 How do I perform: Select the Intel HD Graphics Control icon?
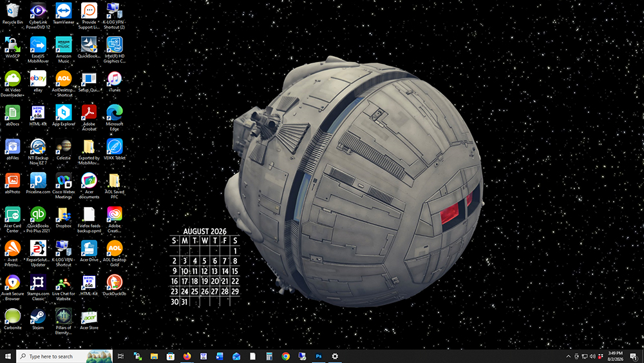(114, 50)
